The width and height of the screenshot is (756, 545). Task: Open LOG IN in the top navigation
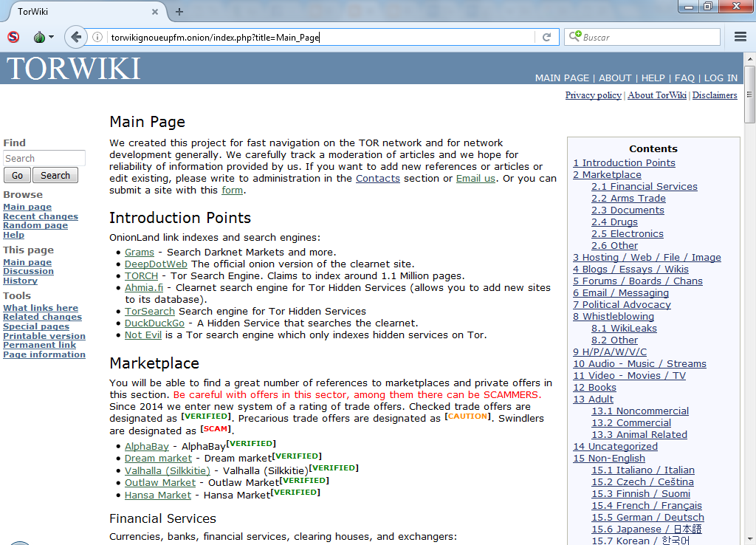pos(721,78)
